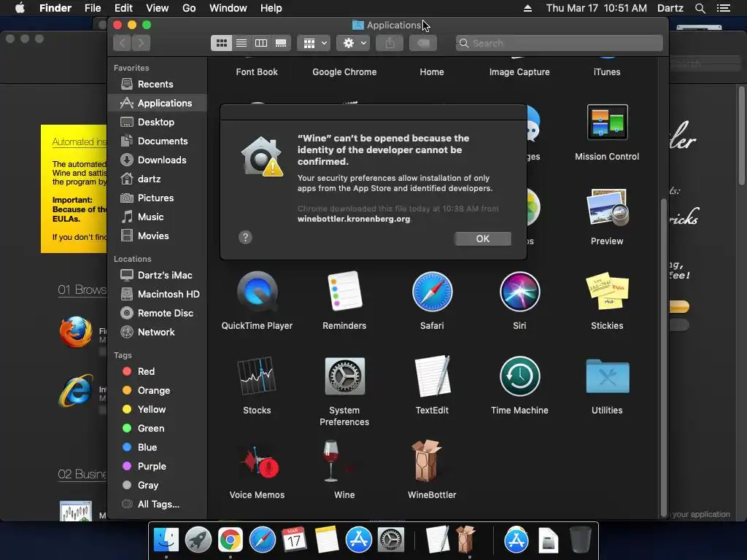Open System Preferences in Applications
Image resolution: width=747 pixels, height=560 pixels.
point(344,376)
